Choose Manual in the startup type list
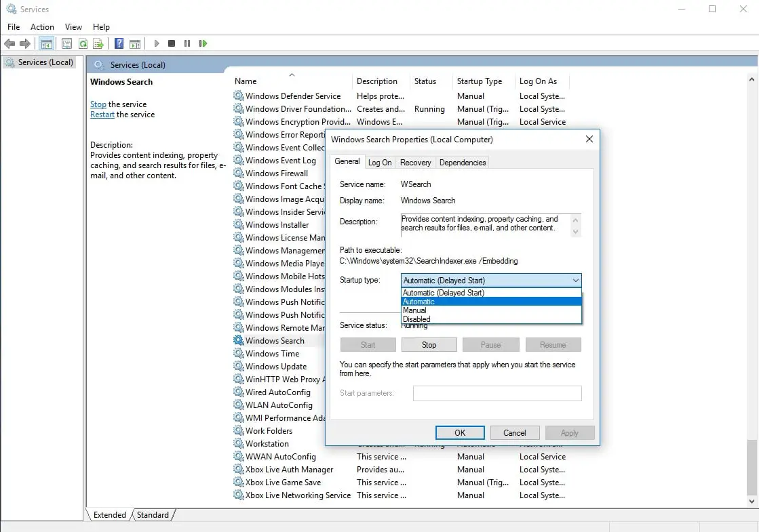Screen dimensions: 759x532 [x=491, y=310]
